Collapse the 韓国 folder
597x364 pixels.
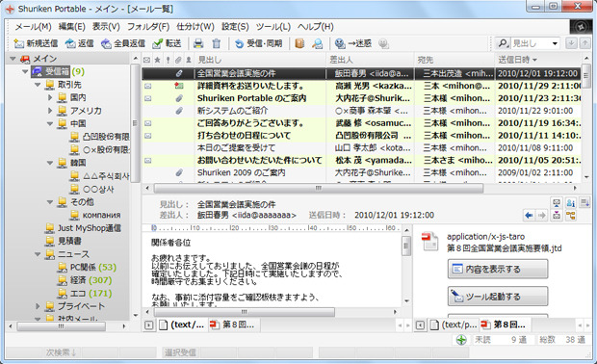coord(50,163)
